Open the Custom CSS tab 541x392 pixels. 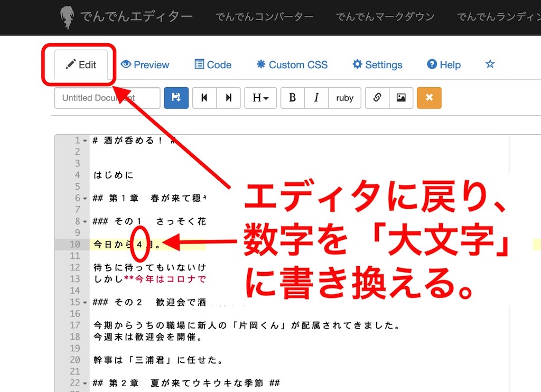(292, 64)
